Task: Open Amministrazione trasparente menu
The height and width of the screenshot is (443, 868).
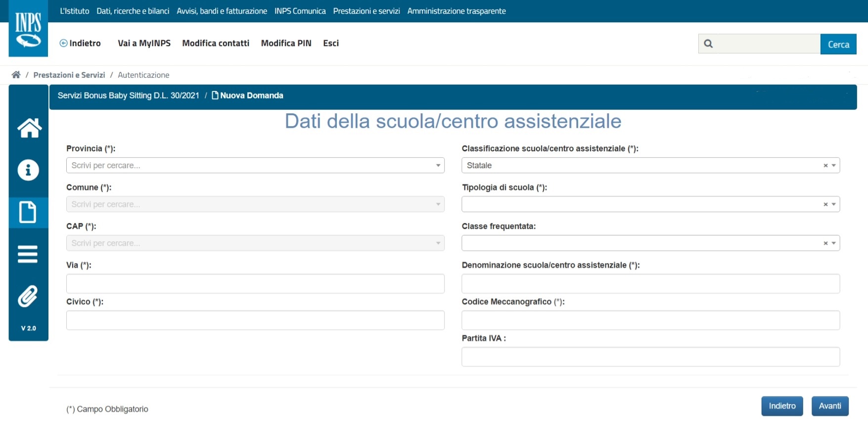Action: click(x=457, y=11)
